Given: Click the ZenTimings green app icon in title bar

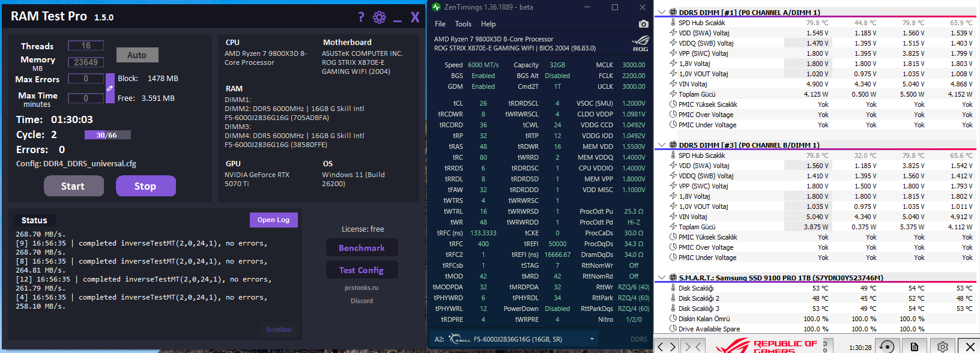Looking at the screenshot, I should pos(437,7).
